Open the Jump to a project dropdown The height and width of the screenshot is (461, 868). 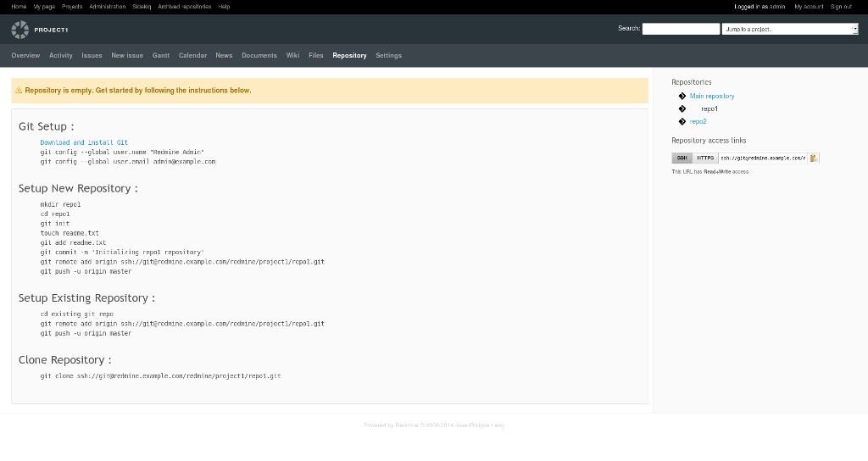(790, 29)
